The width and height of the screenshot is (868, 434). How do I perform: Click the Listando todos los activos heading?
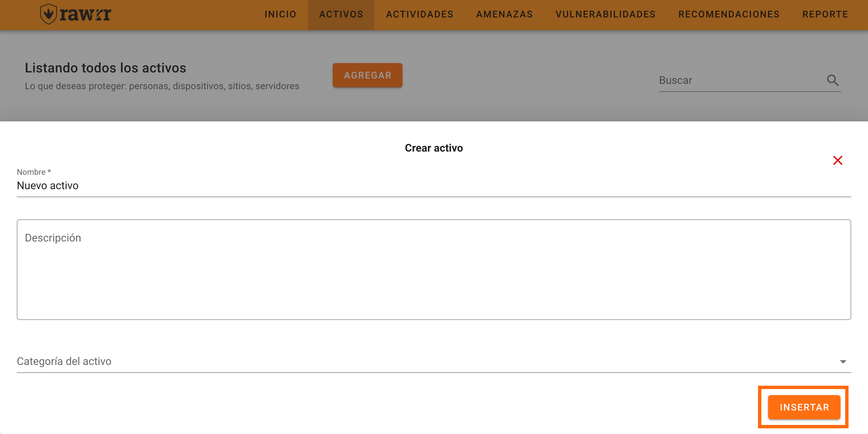pos(105,68)
